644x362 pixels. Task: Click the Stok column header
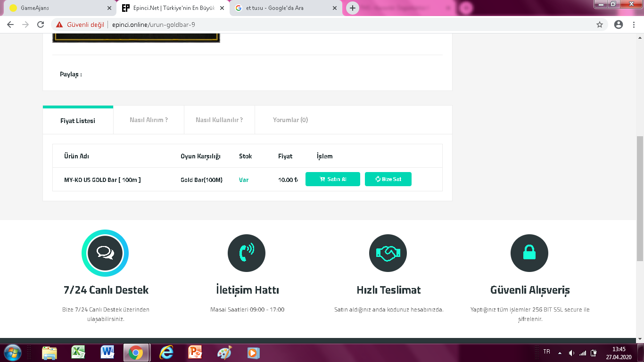click(x=245, y=156)
